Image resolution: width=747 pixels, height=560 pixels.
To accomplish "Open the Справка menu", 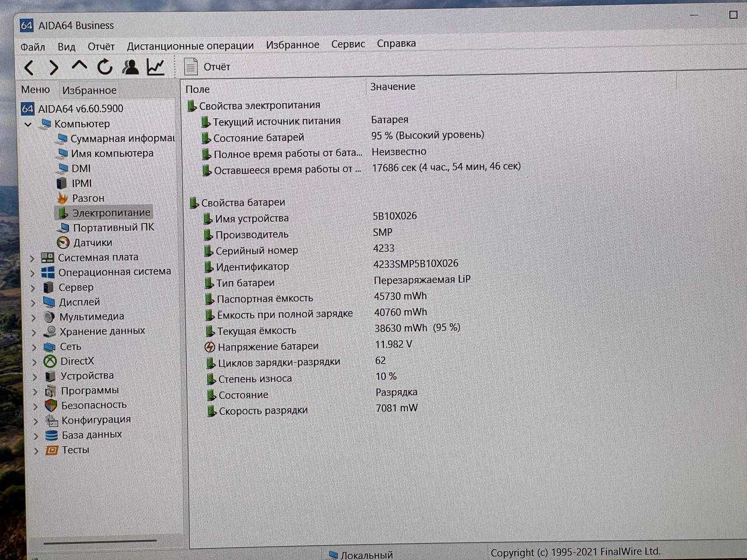I will [396, 43].
